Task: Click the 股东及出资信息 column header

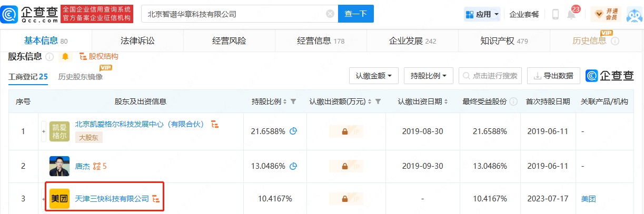Action: (141, 101)
